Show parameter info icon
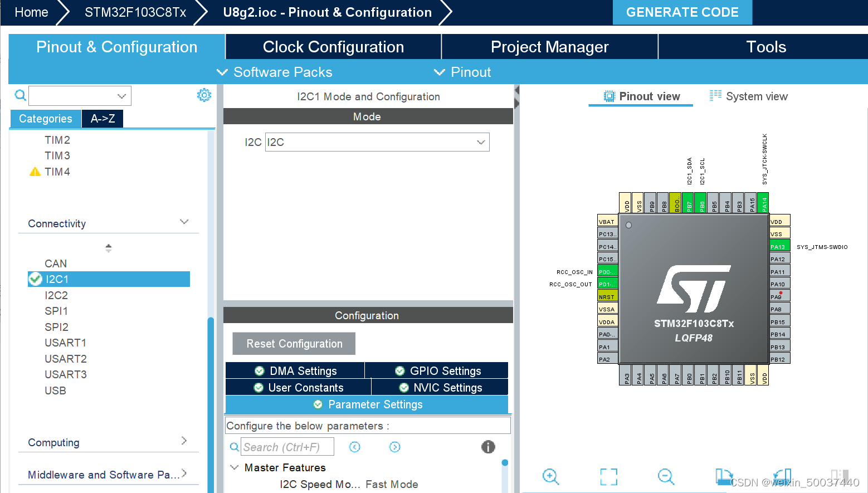The image size is (868, 493). point(488,447)
